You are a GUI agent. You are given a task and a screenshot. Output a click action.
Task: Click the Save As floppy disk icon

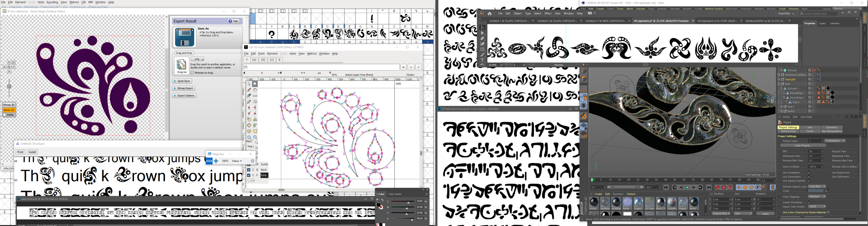[x=184, y=37]
